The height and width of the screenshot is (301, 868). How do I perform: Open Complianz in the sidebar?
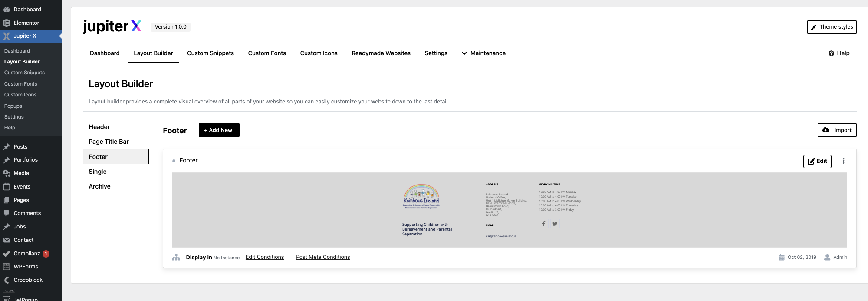tap(26, 254)
